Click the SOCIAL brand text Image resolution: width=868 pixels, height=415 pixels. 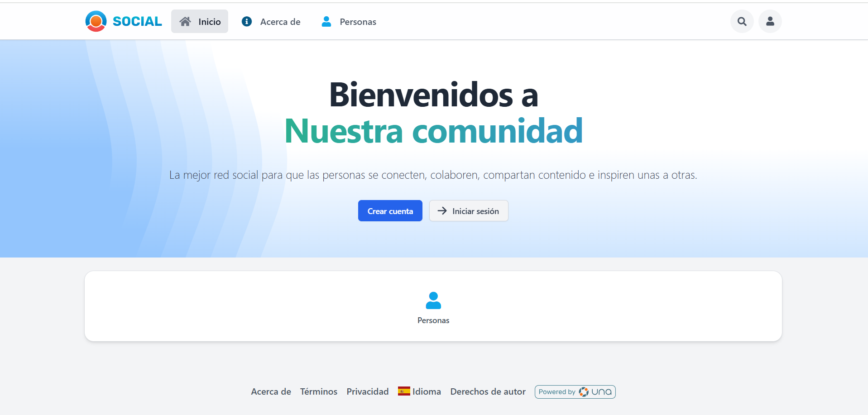click(x=137, y=21)
